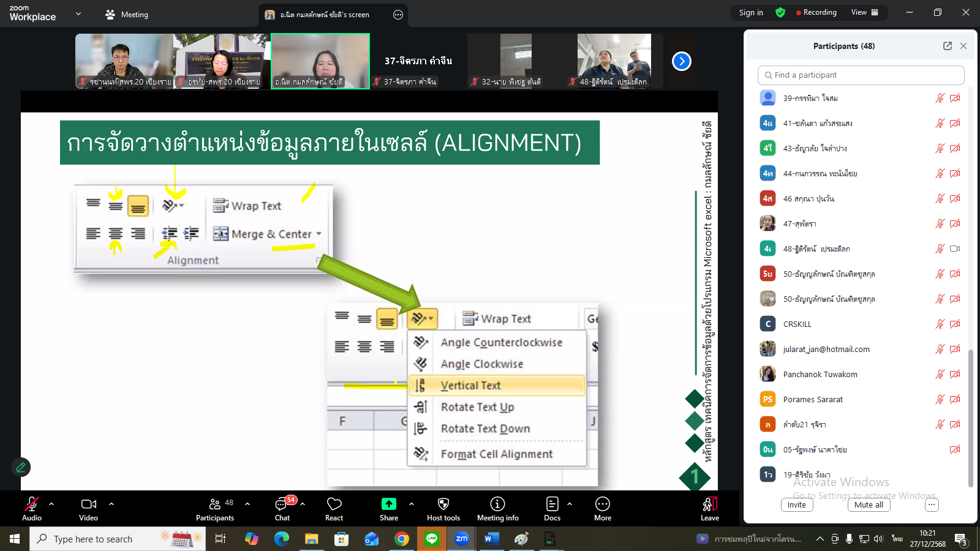Image resolution: width=980 pixels, height=551 pixels.
Task: Toggle microphone for participant CRSKILL
Action: pyautogui.click(x=940, y=324)
